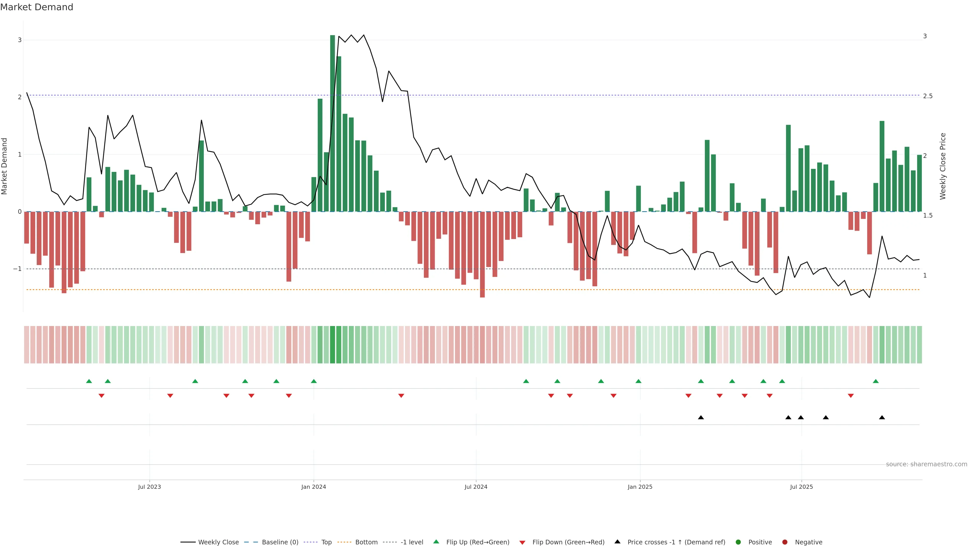Click red Flip Down triangle legend icon
Screen dimensions: 980x551
tap(522, 542)
